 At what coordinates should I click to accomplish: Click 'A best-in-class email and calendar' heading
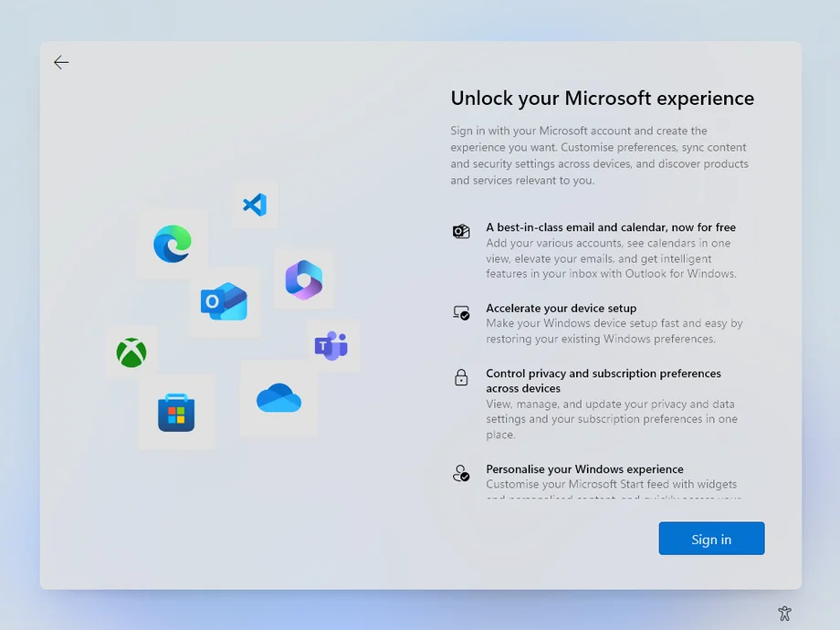coord(610,227)
